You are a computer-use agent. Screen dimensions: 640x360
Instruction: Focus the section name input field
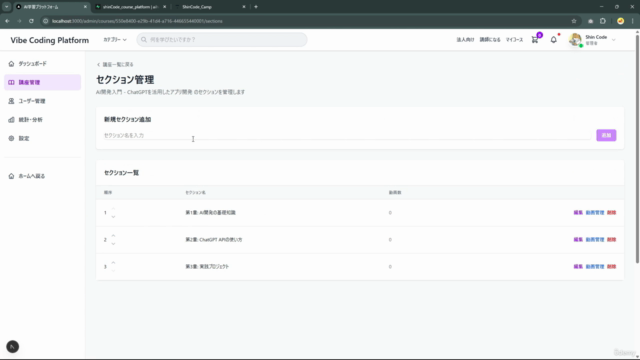[x=347, y=135]
